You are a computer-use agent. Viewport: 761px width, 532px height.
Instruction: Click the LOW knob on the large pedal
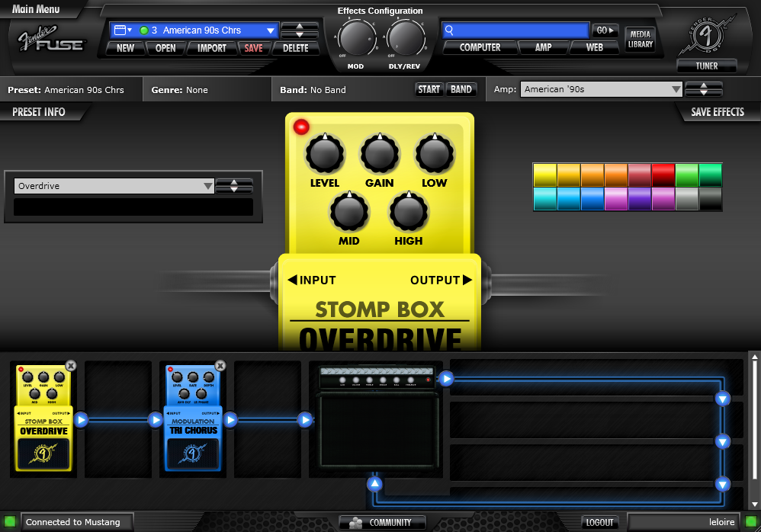tap(435, 154)
